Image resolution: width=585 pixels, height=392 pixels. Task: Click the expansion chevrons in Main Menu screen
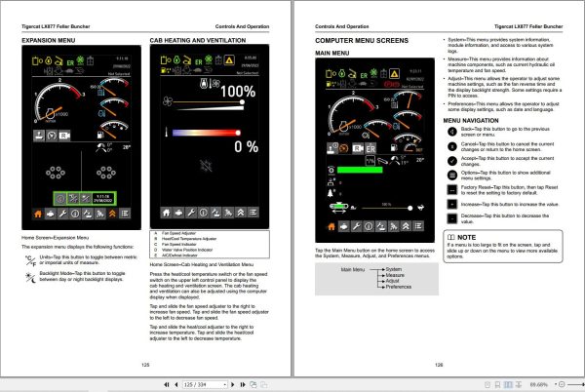tap(406, 226)
